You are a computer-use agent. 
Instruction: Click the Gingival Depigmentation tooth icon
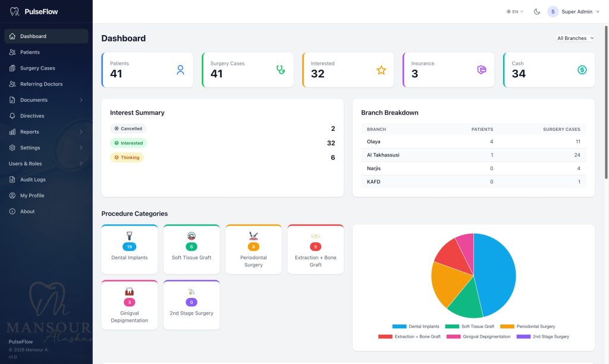tap(129, 291)
